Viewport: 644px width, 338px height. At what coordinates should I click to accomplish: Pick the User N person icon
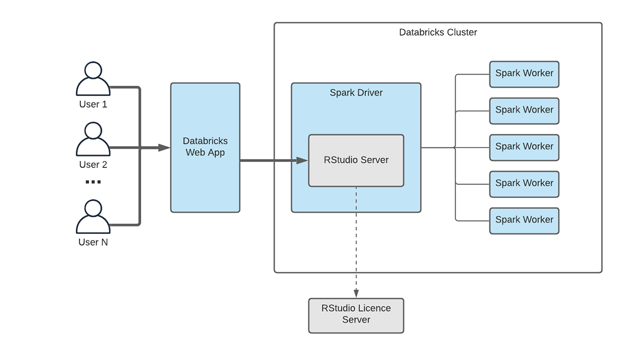pos(93,216)
